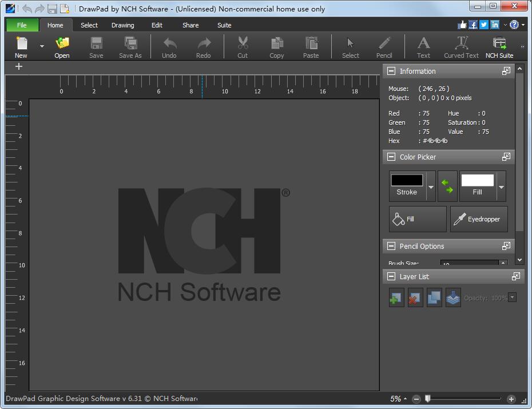Screen dimensions: 532x409
Task: Collapse the Information panel
Action: pos(391,72)
